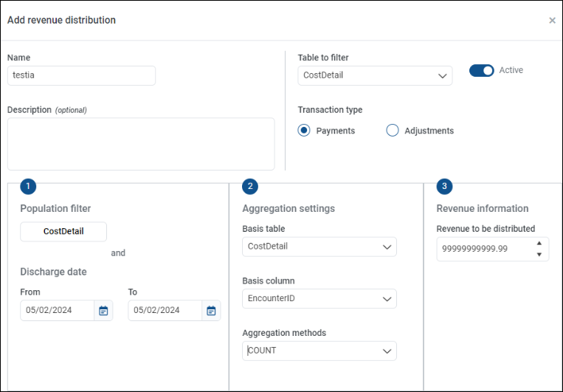Open the Table to filter dropdown

pyautogui.click(x=375, y=75)
